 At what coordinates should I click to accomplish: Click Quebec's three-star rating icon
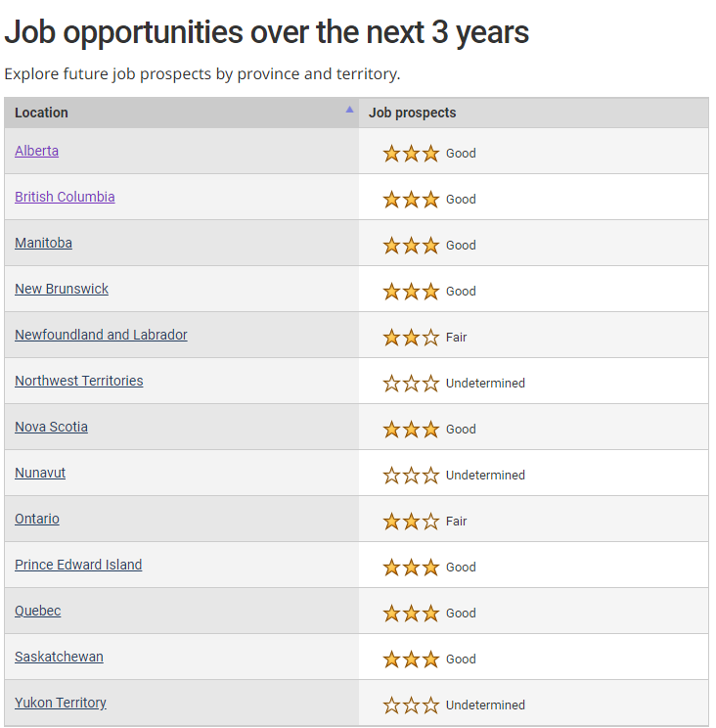click(x=411, y=614)
